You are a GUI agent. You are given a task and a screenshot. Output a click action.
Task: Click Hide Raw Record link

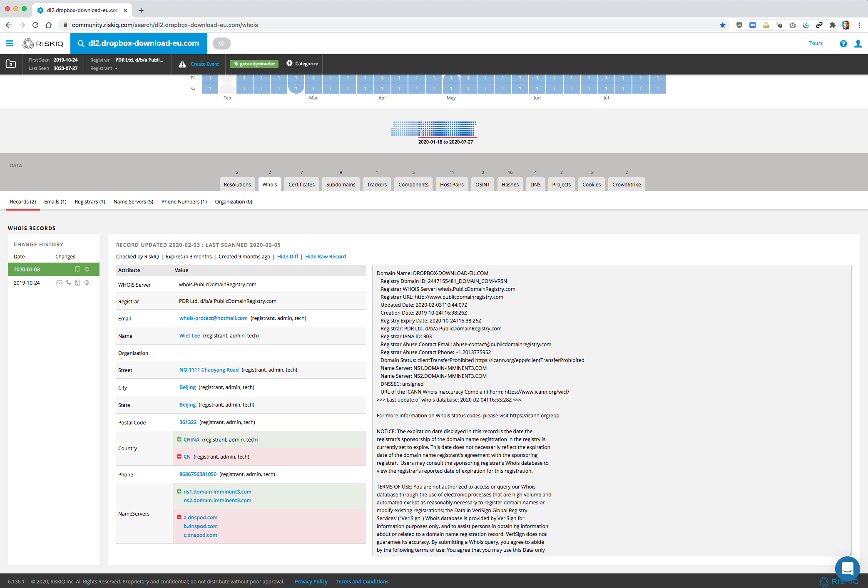coord(326,257)
